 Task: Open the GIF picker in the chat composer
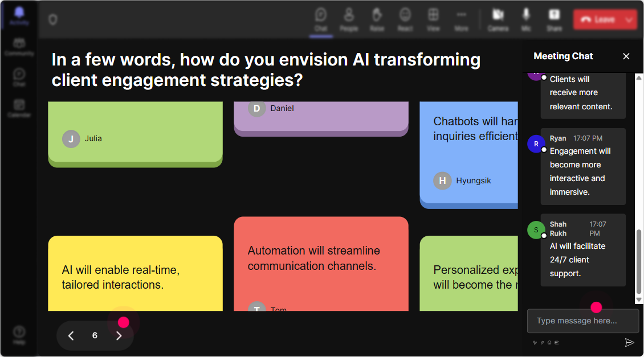coord(557,343)
